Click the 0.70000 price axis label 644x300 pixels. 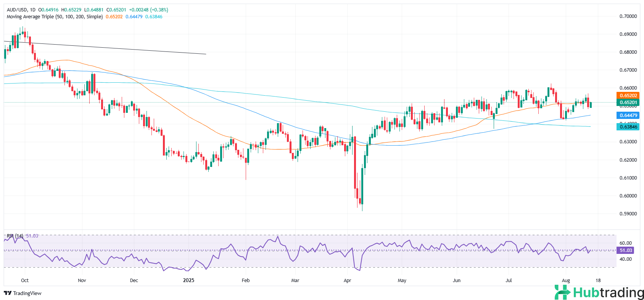[628, 16]
